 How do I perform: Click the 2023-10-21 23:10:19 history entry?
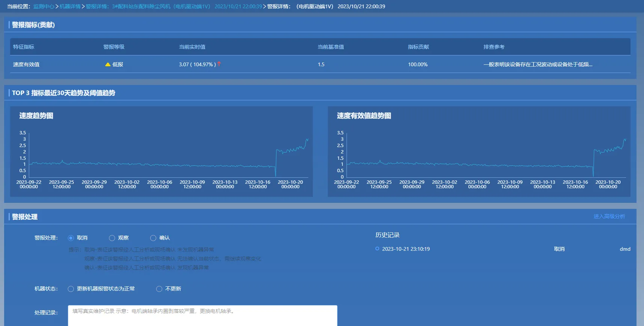pos(406,249)
